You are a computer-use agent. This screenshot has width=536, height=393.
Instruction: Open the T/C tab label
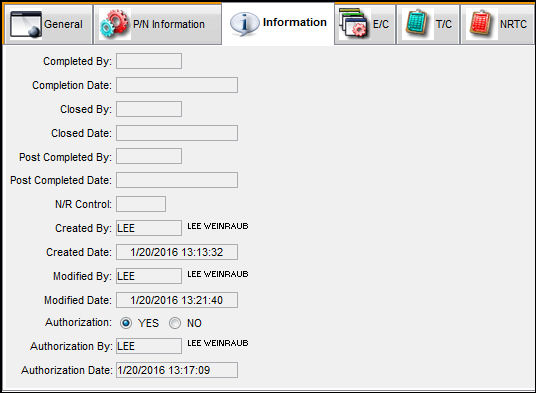[444, 24]
